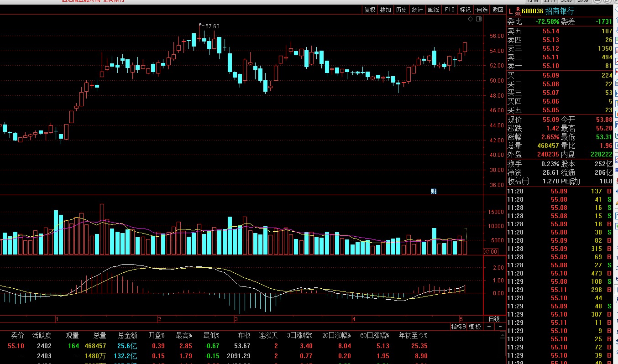Image resolution: width=618 pixels, height=364 pixels.
Task: Sort by 3日涨幅% column header
Action: [x=299, y=335]
